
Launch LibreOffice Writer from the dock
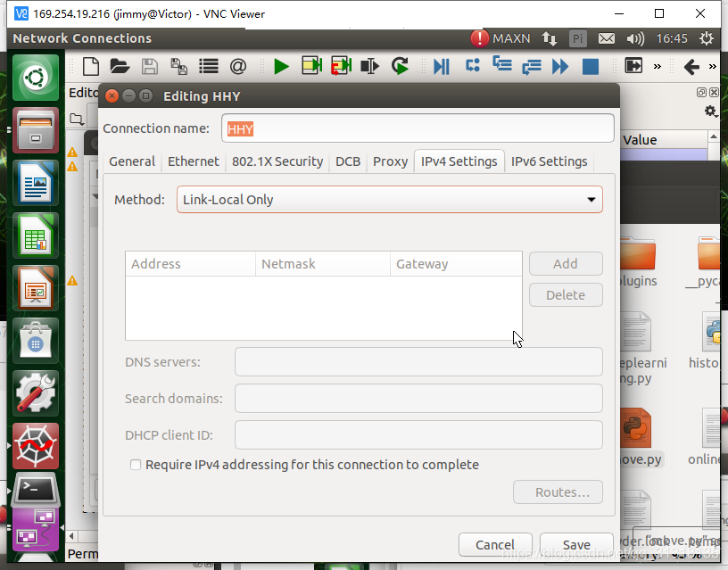point(36,183)
